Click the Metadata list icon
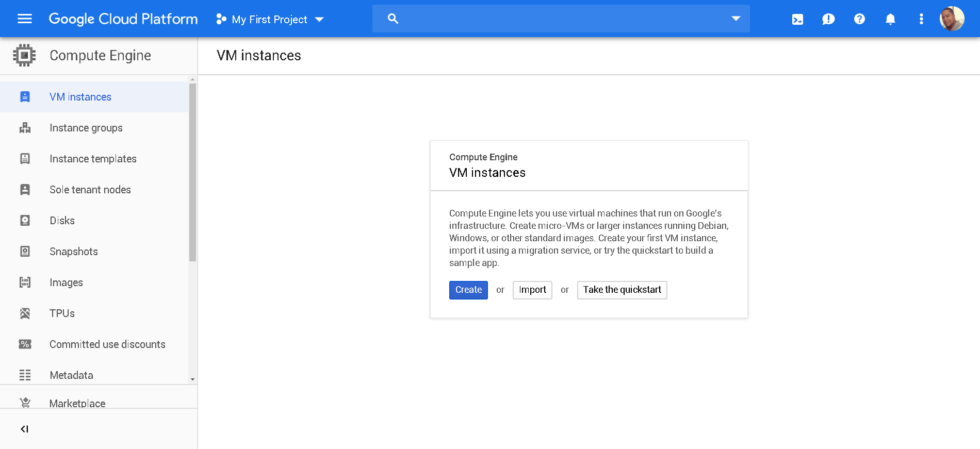980x449 pixels. (25, 375)
